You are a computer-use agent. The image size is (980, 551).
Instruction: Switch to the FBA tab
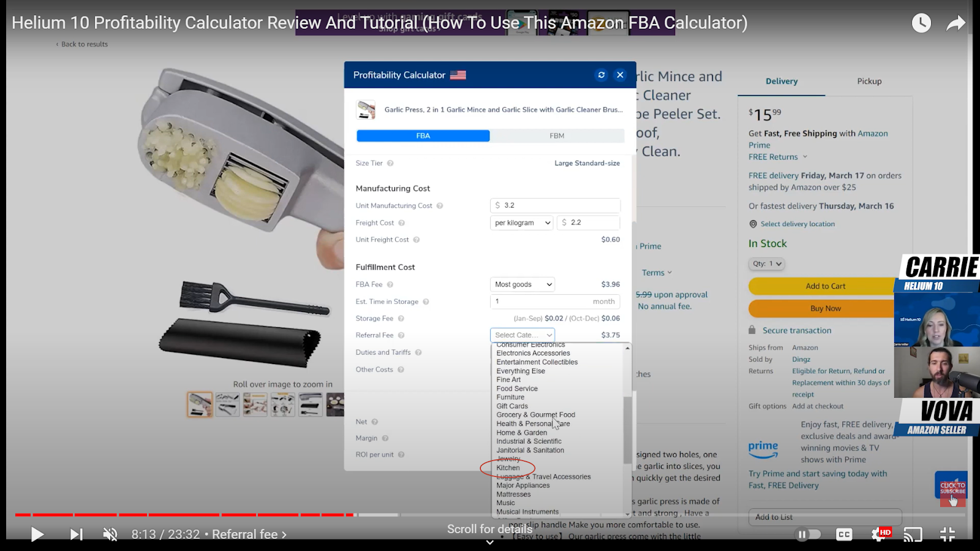pyautogui.click(x=423, y=135)
